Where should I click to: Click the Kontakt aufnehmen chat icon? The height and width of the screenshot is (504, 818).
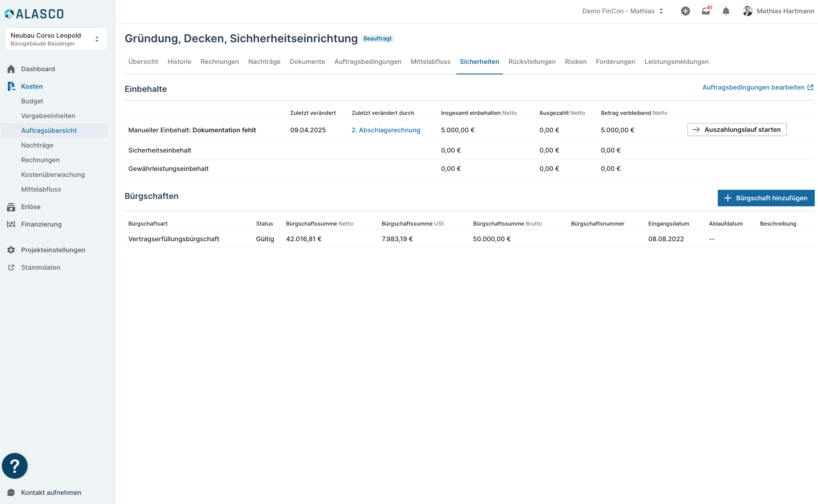coord(11,493)
